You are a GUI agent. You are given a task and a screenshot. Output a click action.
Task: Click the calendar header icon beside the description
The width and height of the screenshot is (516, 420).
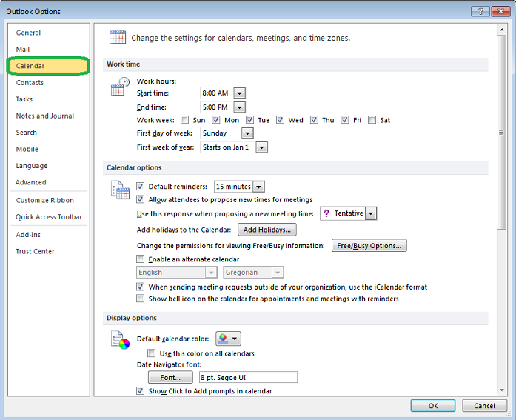click(x=118, y=37)
